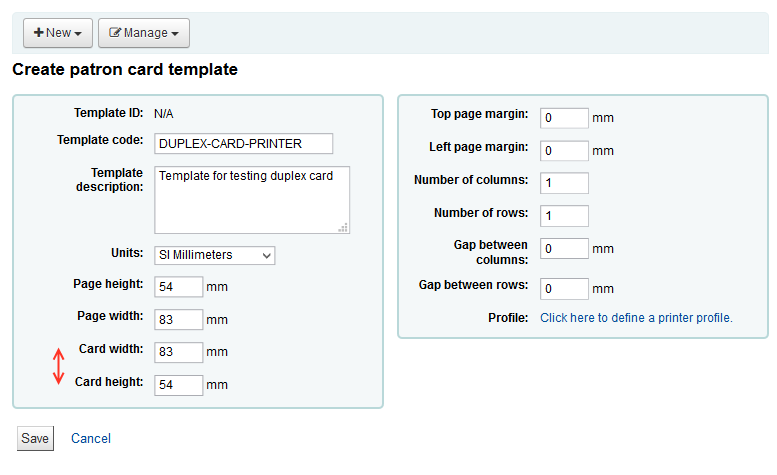Click the Template code input field
The image size is (777, 475).
pos(243,143)
